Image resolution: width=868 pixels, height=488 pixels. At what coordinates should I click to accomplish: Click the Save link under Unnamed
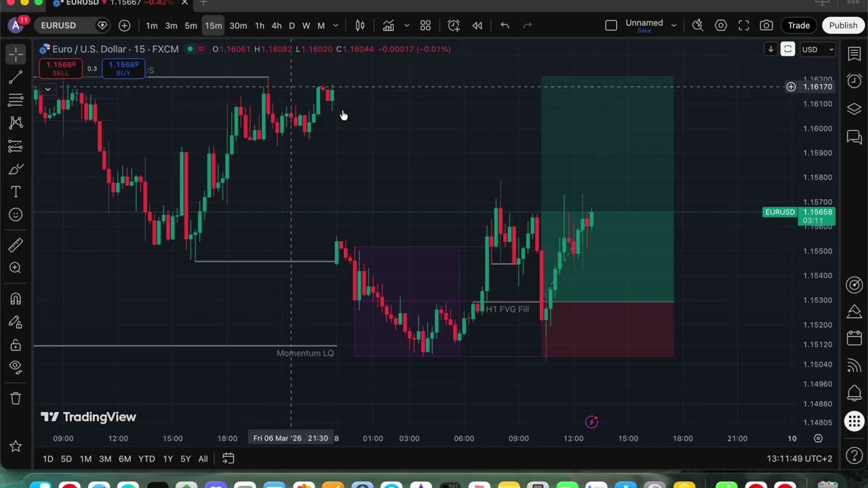pos(644,31)
